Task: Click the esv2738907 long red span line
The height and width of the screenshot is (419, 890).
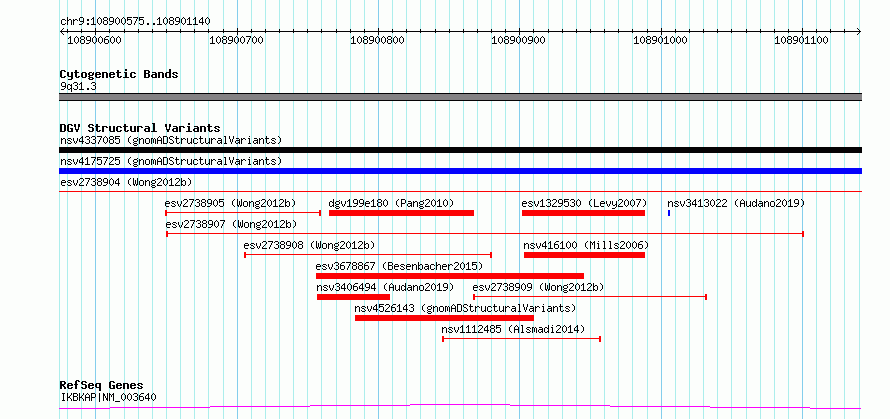Action: (x=485, y=234)
